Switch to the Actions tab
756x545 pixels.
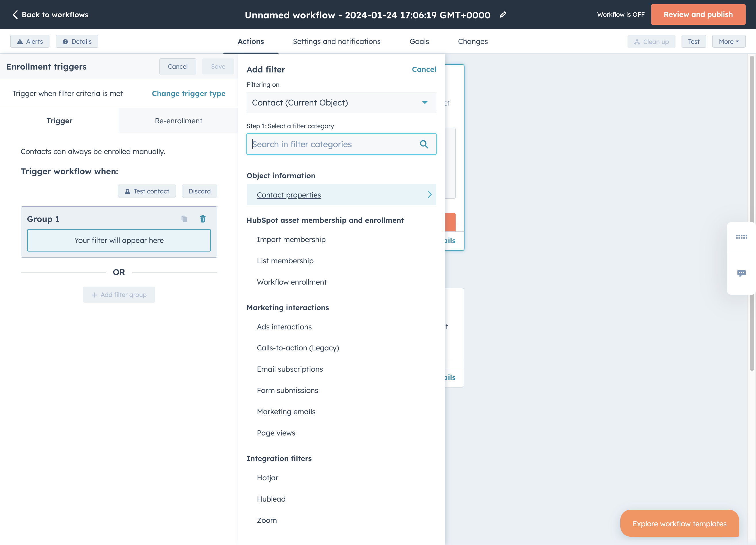pos(251,41)
